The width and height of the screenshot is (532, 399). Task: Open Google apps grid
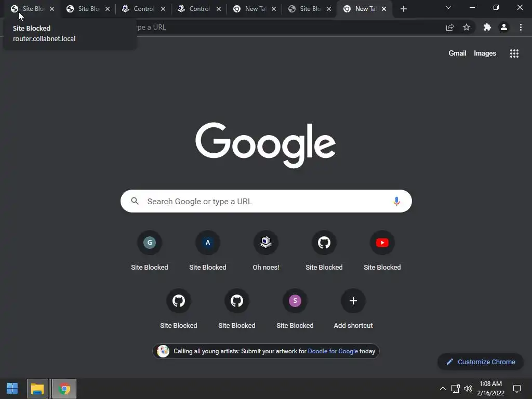[x=514, y=54]
